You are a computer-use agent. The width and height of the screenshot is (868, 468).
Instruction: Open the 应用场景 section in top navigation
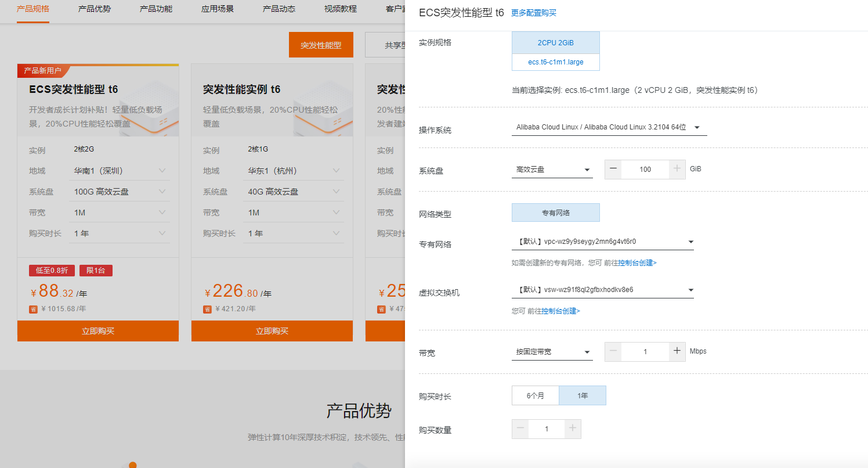coord(218,10)
